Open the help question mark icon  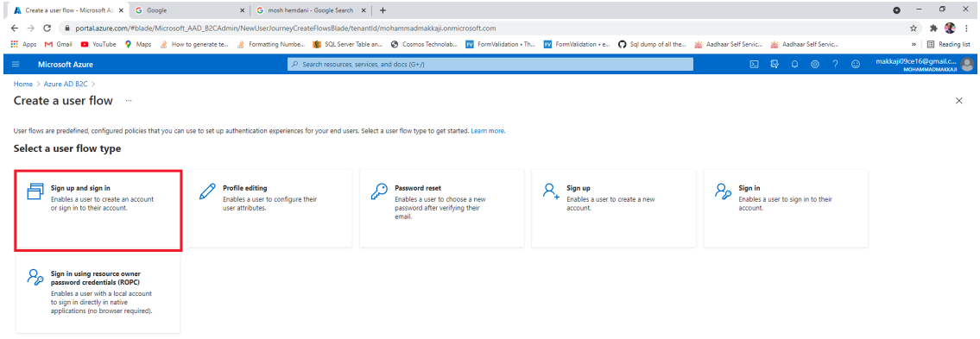835,65
